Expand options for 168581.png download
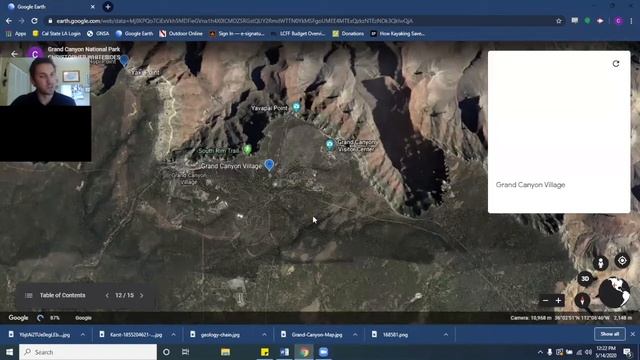The width and height of the screenshot is (640, 360). point(446,335)
